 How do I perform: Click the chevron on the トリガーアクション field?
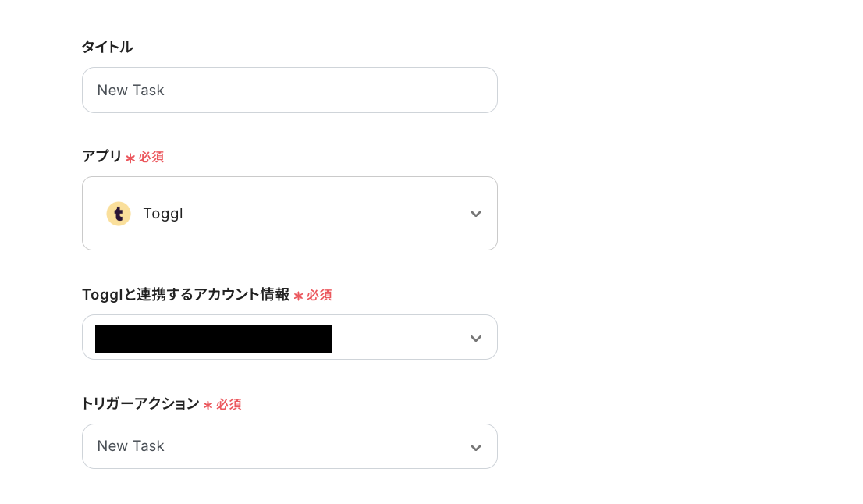pos(476,445)
